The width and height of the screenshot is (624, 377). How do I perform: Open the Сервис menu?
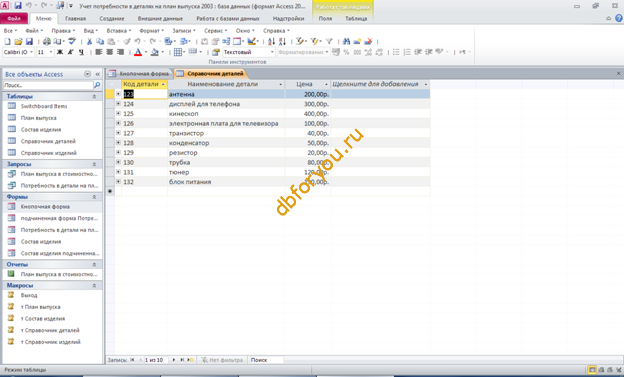tap(215, 31)
